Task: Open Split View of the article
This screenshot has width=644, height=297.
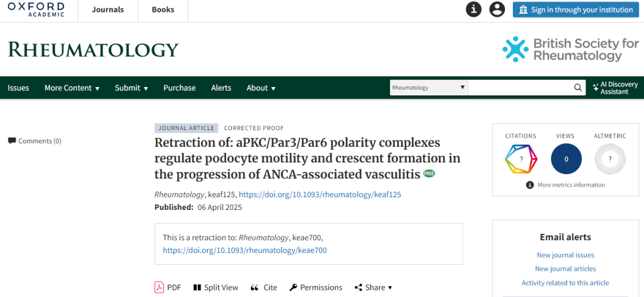Action: (x=216, y=287)
